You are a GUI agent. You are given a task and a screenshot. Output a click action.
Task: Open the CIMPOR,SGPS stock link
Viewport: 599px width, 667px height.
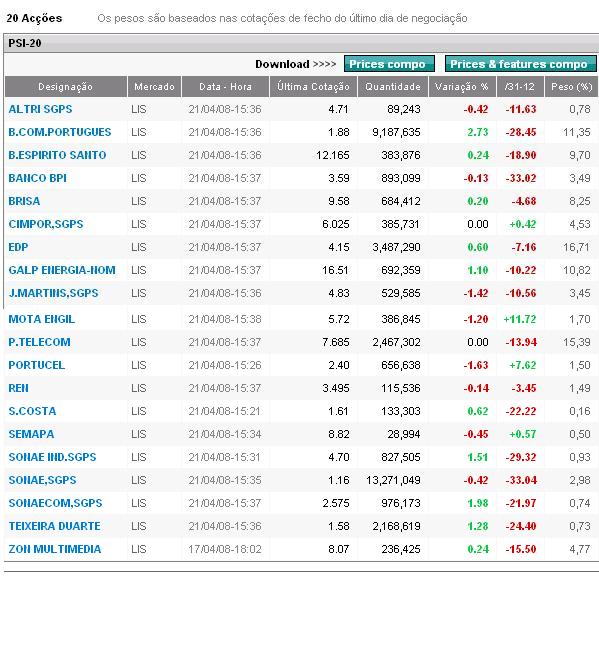(x=46, y=224)
